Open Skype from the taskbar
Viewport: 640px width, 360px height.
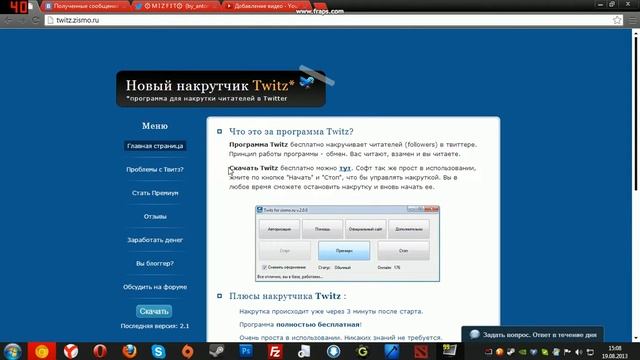pyautogui.click(x=158, y=351)
